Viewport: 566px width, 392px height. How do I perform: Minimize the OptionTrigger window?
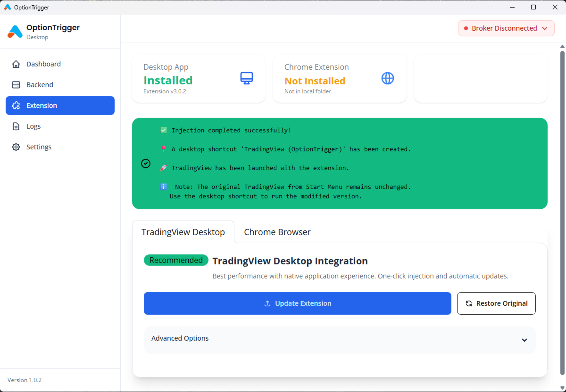512,7
